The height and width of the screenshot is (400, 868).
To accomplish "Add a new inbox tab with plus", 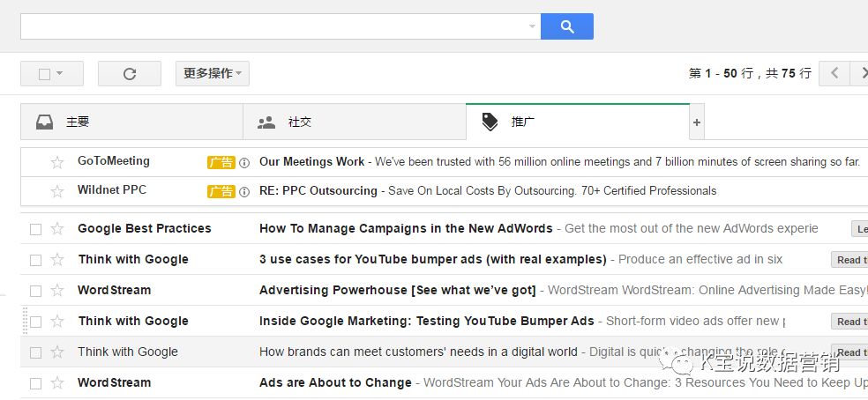I will 697,122.
